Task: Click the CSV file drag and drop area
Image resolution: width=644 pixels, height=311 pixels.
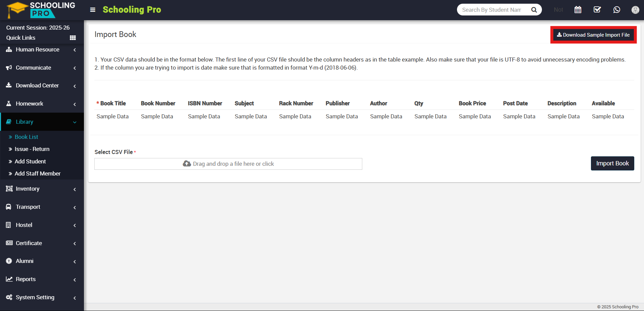Action: (x=228, y=164)
